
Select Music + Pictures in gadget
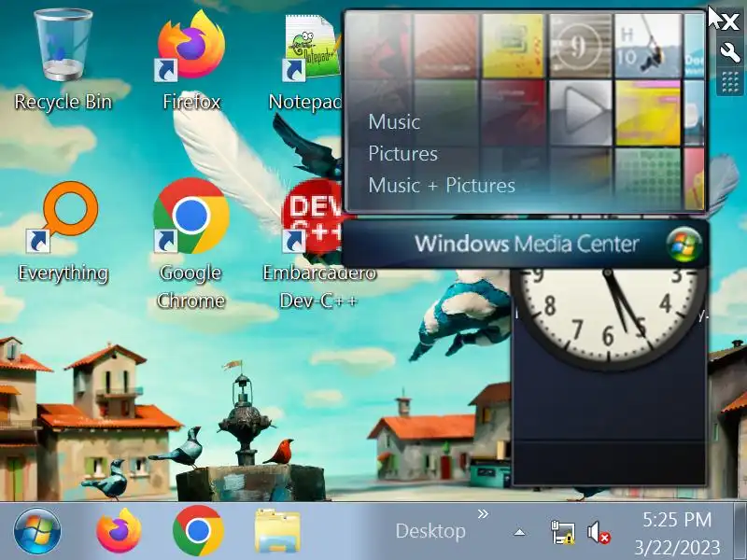pyautogui.click(x=442, y=185)
